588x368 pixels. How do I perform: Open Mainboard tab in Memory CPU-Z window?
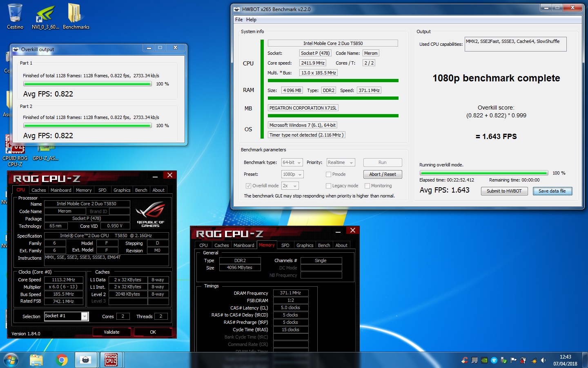(x=244, y=245)
